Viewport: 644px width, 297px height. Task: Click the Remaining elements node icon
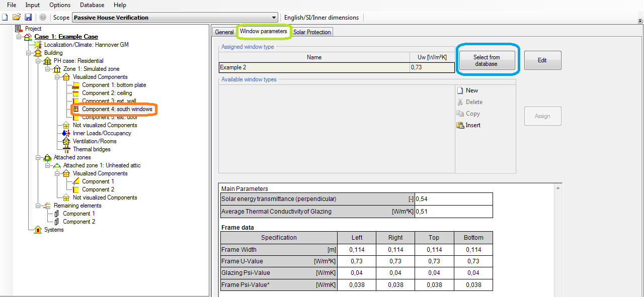[48, 206]
